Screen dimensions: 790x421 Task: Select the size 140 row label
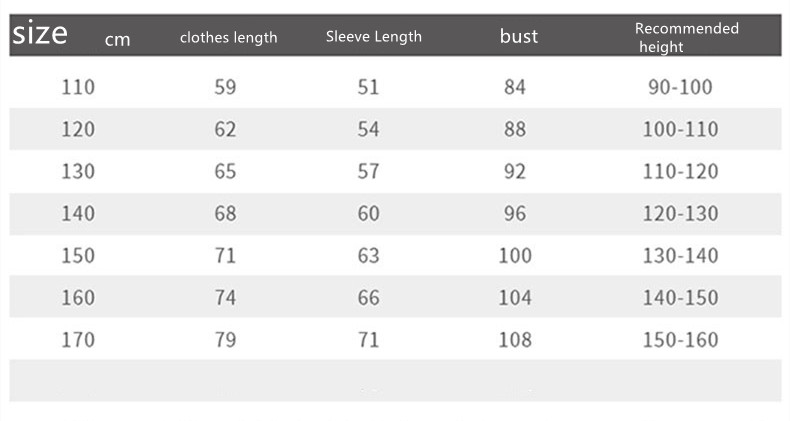click(78, 213)
